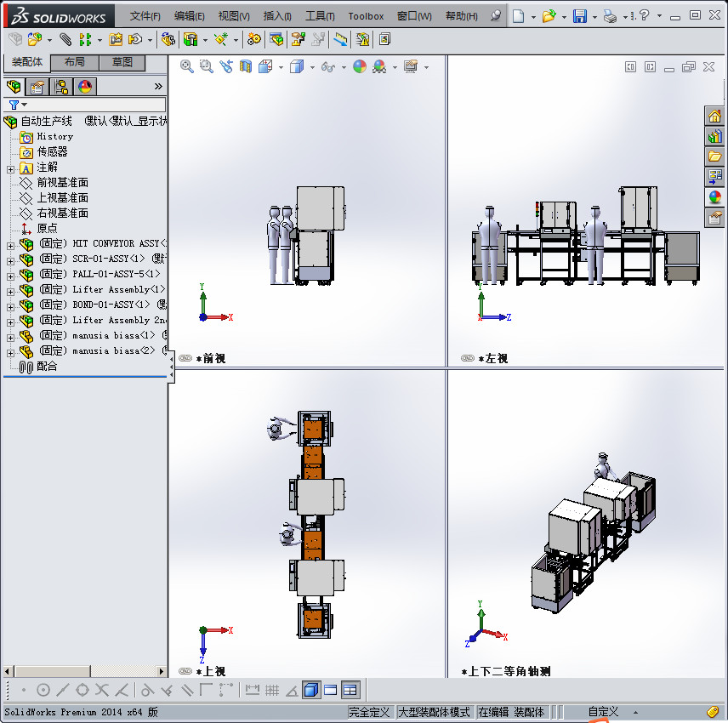Click the Assembly Features icon
Screen dimensions: 728x723
click(x=191, y=39)
